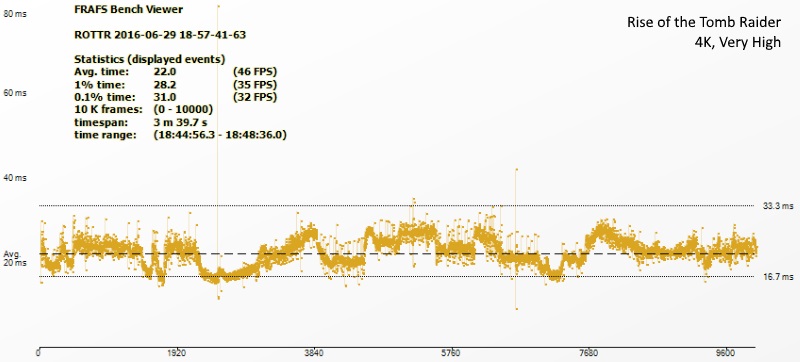Select the ROTTR 2016-06-29 18-57-41-63 filename
800x362 pixels.
160,35
